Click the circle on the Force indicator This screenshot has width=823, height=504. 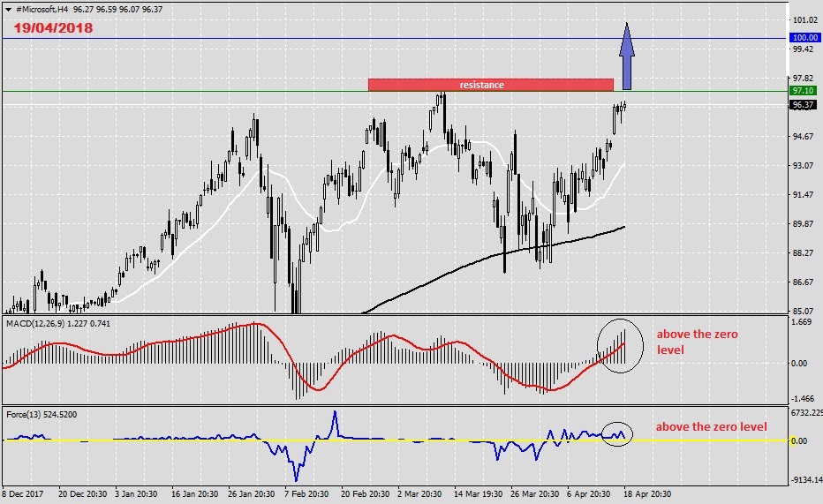616,433
